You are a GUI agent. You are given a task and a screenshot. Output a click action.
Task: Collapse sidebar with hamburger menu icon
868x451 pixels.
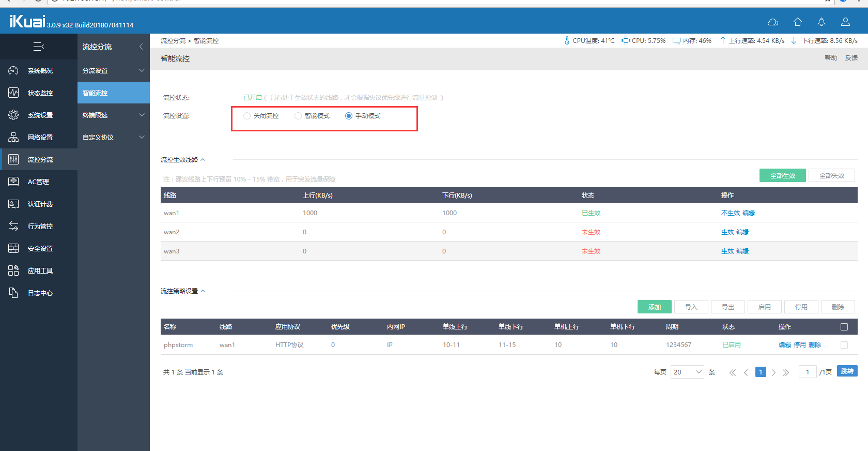[x=39, y=47]
